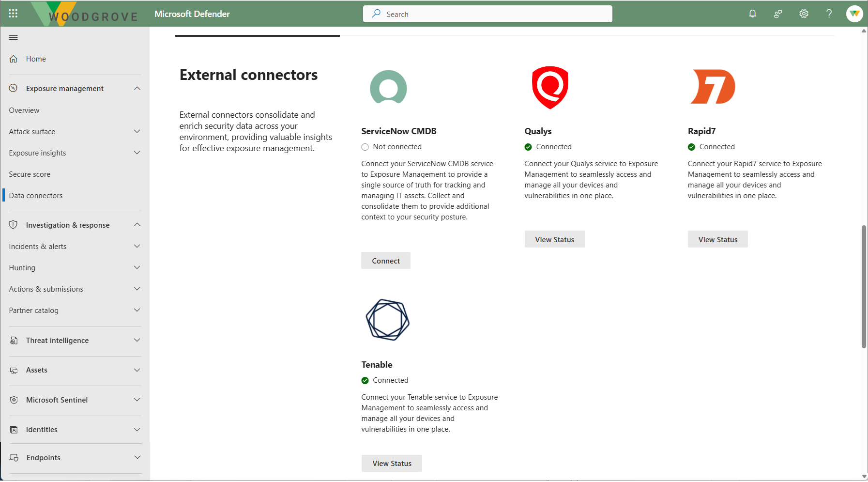Expand the Incidents & alerts submenu
The width and height of the screenshot is (868, 482).
(x=137, y=246)
